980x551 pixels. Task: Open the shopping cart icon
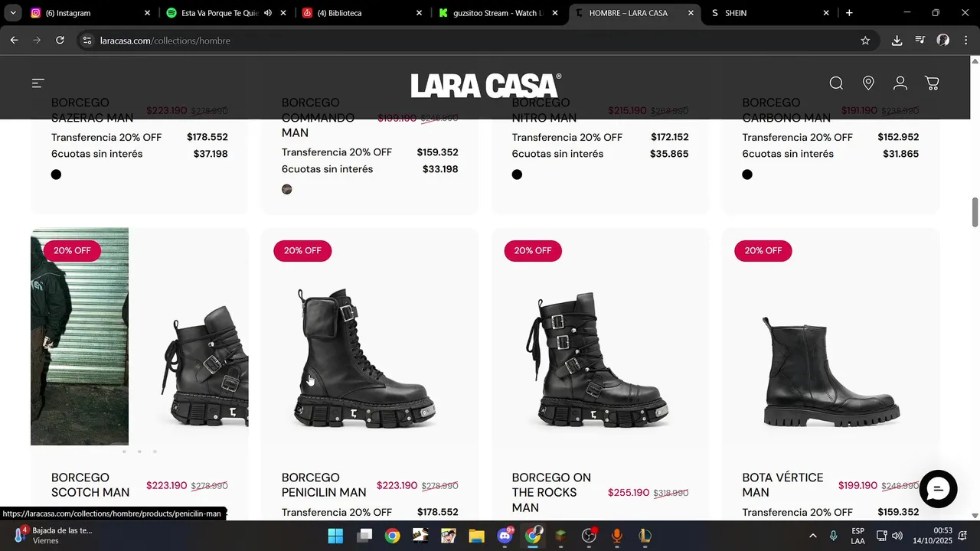tap(932, 83)
